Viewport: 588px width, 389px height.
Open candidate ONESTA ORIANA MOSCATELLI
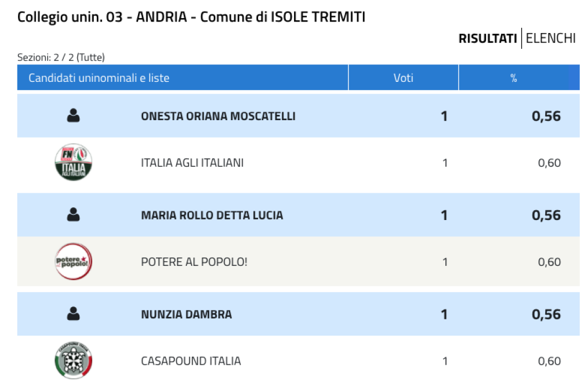tap(218, 116)
